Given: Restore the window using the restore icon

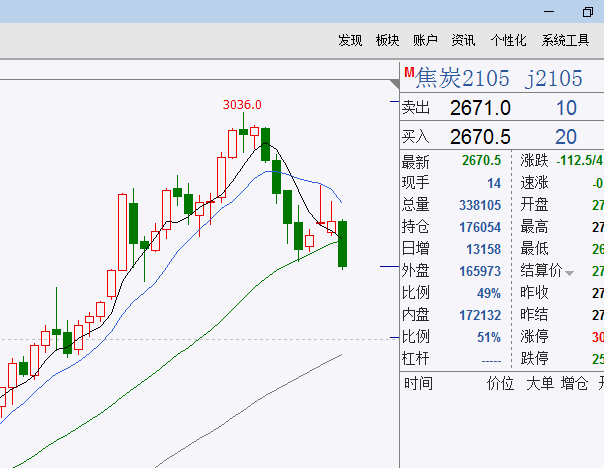Looking at the screenshot, I should coord(587,11).
